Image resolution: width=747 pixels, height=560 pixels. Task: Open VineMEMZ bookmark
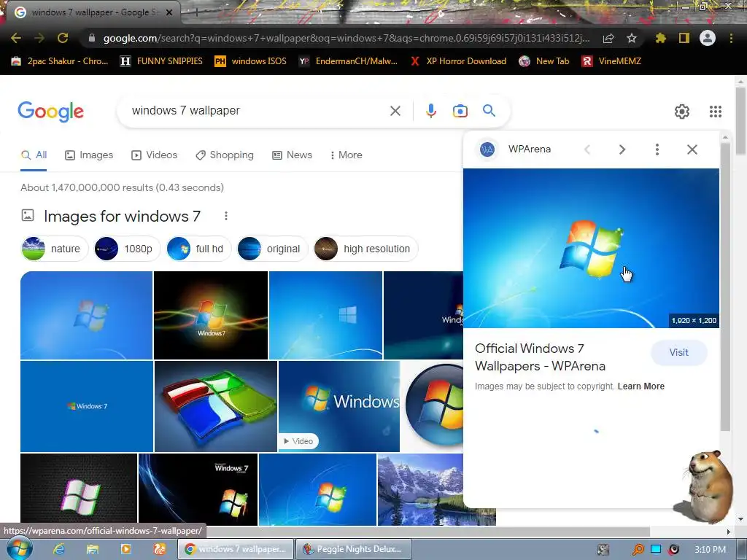612,61
